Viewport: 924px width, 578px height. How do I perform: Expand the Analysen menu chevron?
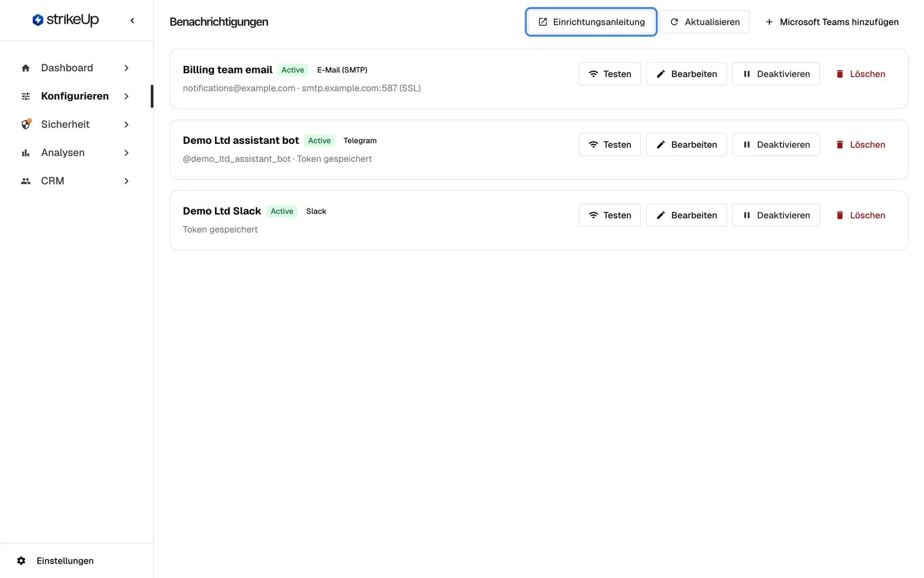click(126, 153)
